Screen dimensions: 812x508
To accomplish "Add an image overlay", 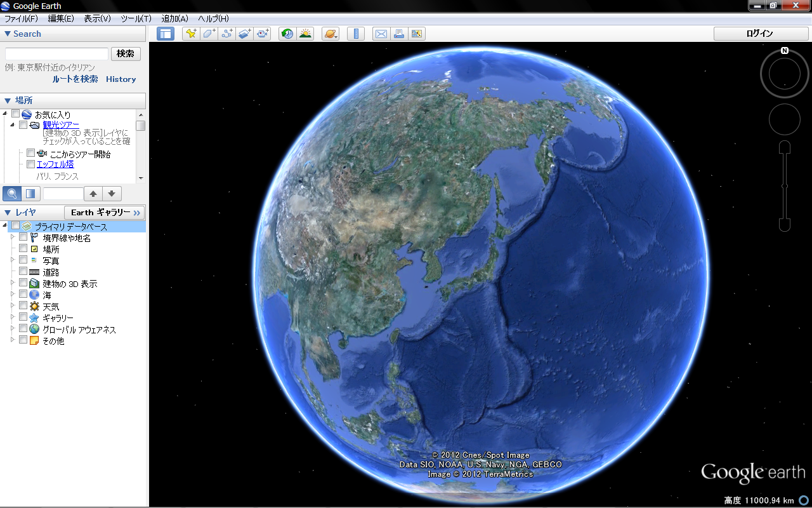I will pyautogui.click(x=244, y=34).
